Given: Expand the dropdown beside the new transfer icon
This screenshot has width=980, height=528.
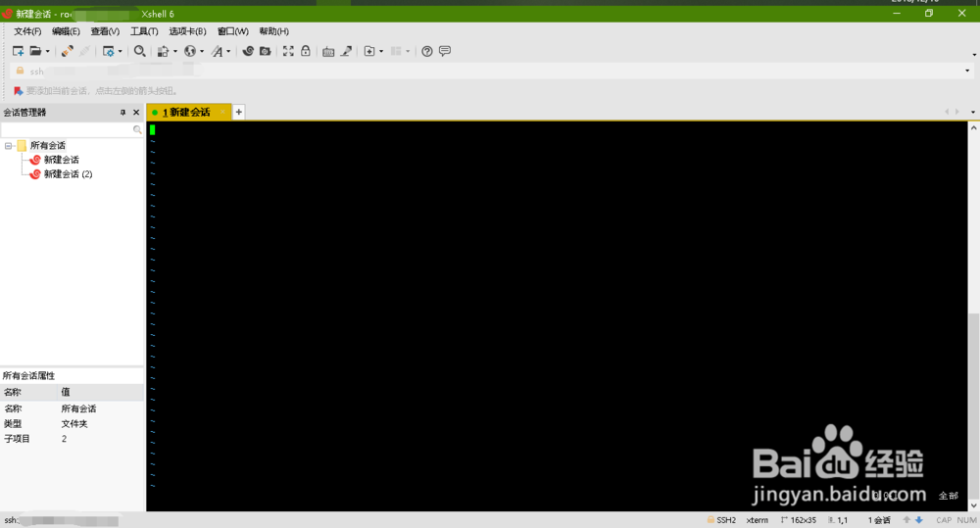Looking at the screenshot, I should pos(381,51).
